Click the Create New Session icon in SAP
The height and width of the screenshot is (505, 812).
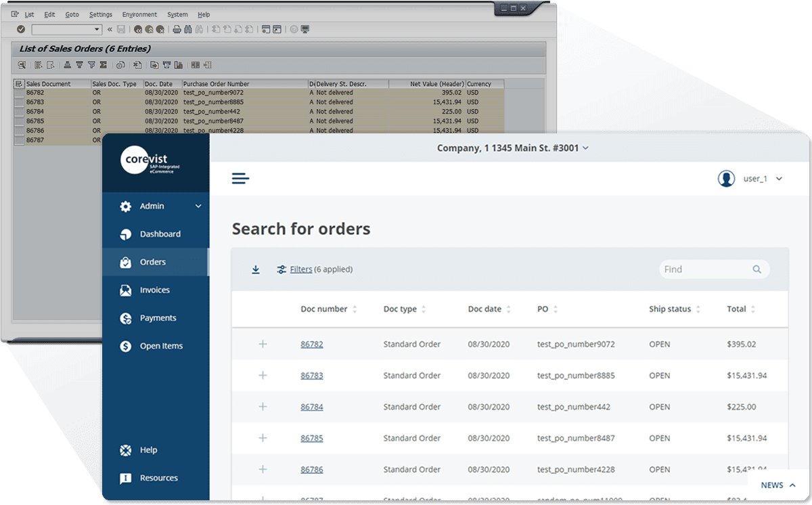[x=265, y=30]
